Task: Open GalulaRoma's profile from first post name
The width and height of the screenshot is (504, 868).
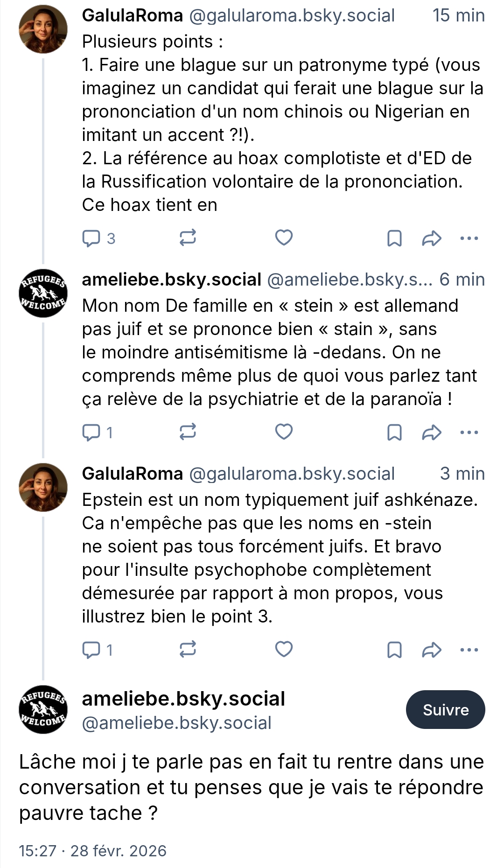Action: tap(133, 15)
